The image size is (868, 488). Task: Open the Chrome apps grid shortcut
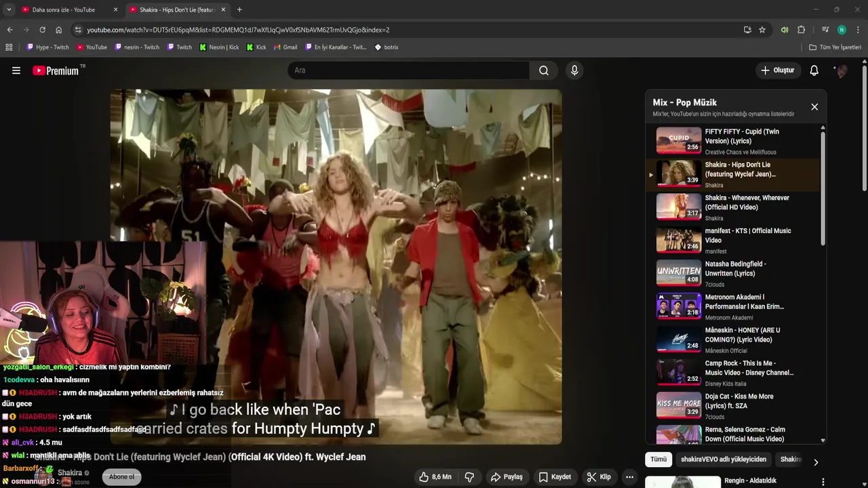pos(9,47)
